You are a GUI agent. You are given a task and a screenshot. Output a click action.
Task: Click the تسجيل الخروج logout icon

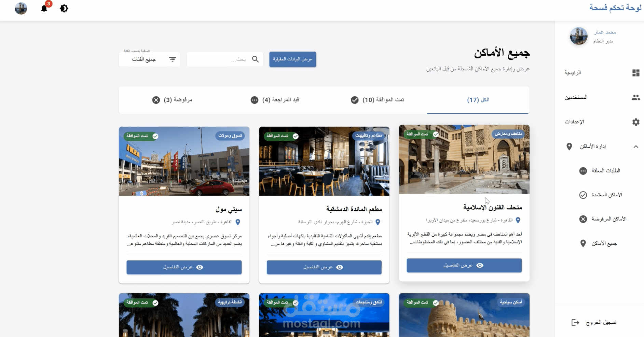(575, 322)
